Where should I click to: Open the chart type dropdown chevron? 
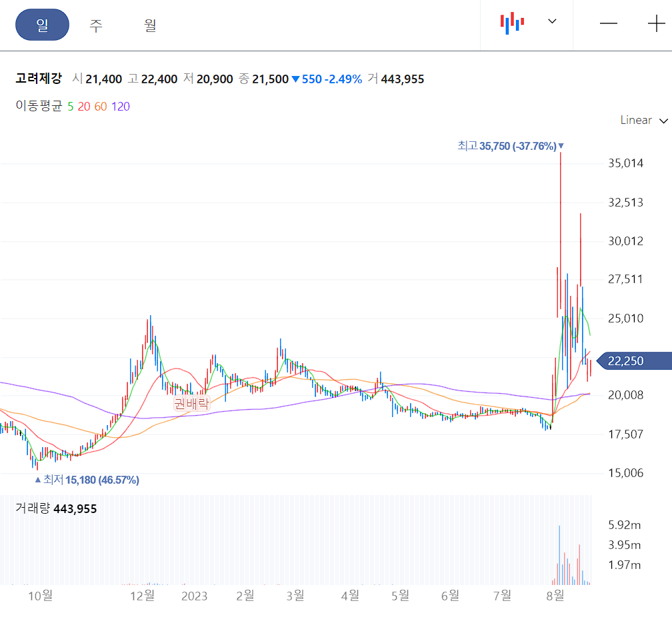552,22
